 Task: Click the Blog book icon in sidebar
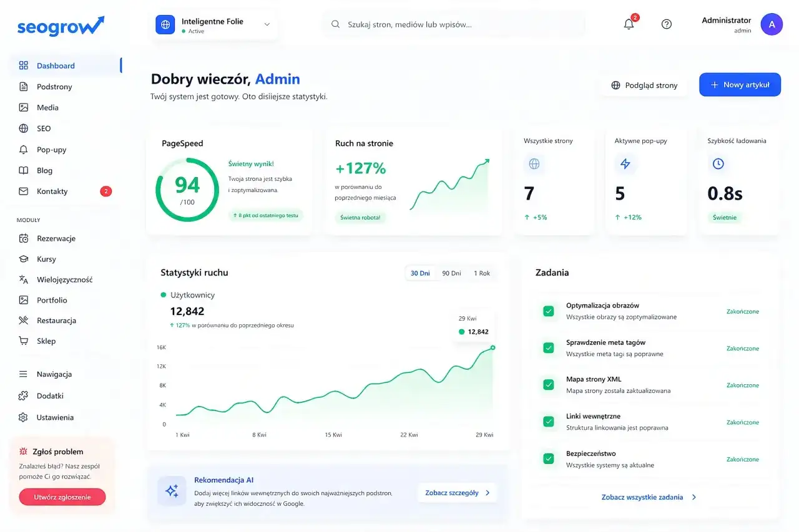click(x=24, y=170)
